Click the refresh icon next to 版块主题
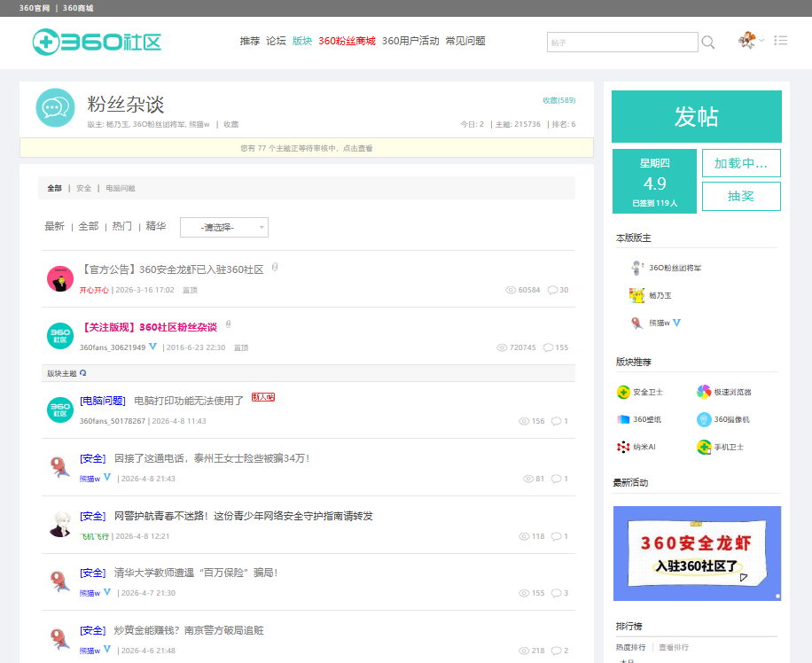The width and height of the screenshot is (812, 663). click(x=82, y=373)
